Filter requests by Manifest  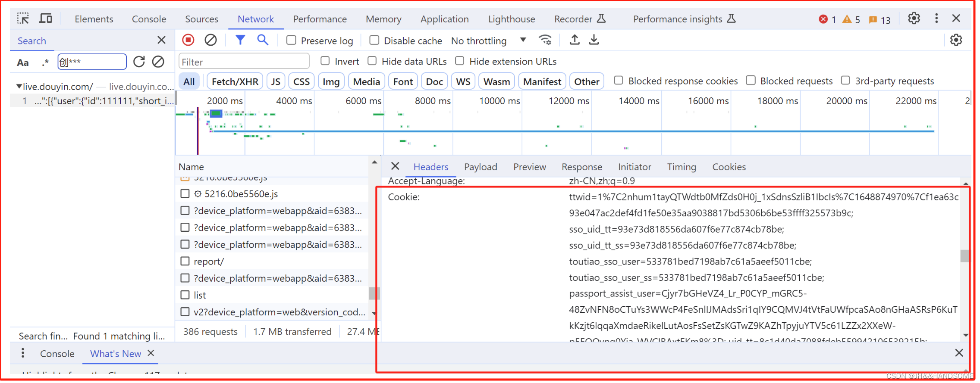pos(542,81)
